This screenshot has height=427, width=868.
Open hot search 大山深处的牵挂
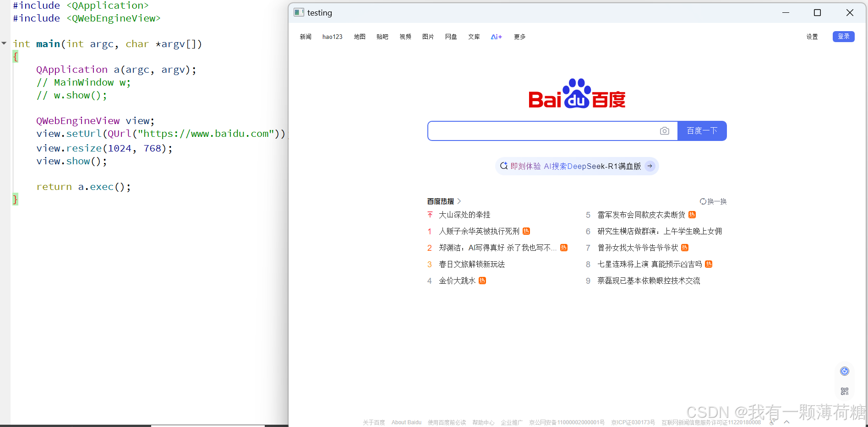click(464, 215)
